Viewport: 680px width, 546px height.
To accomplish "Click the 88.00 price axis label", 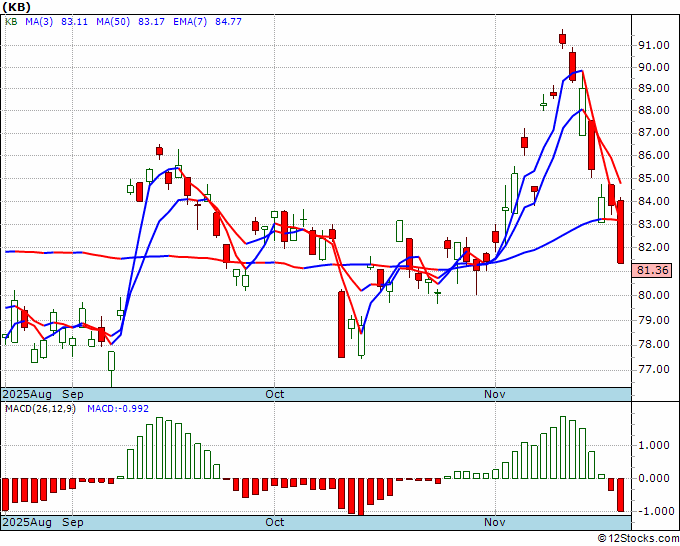I will (653, 111).
